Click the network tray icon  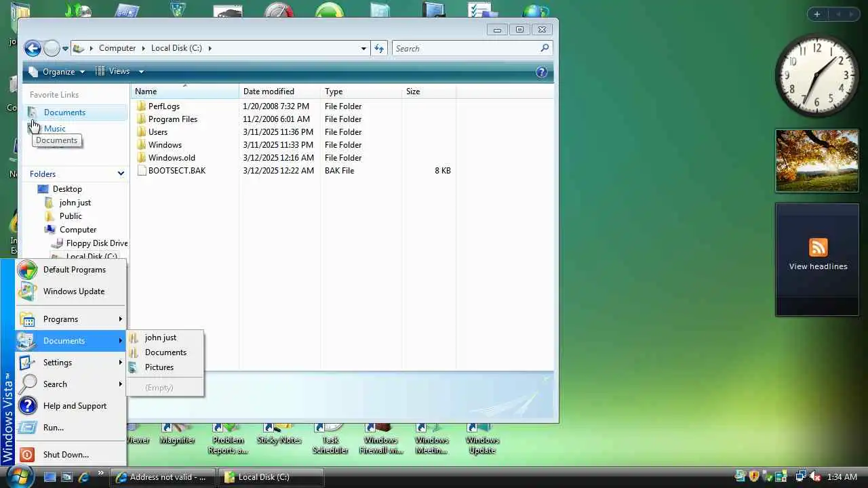[x=801, y=477]
